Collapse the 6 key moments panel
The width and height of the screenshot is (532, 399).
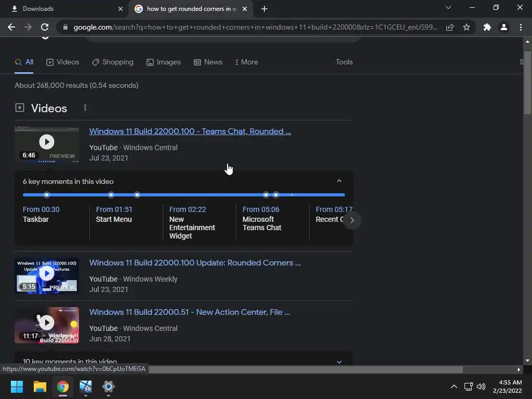339,181
